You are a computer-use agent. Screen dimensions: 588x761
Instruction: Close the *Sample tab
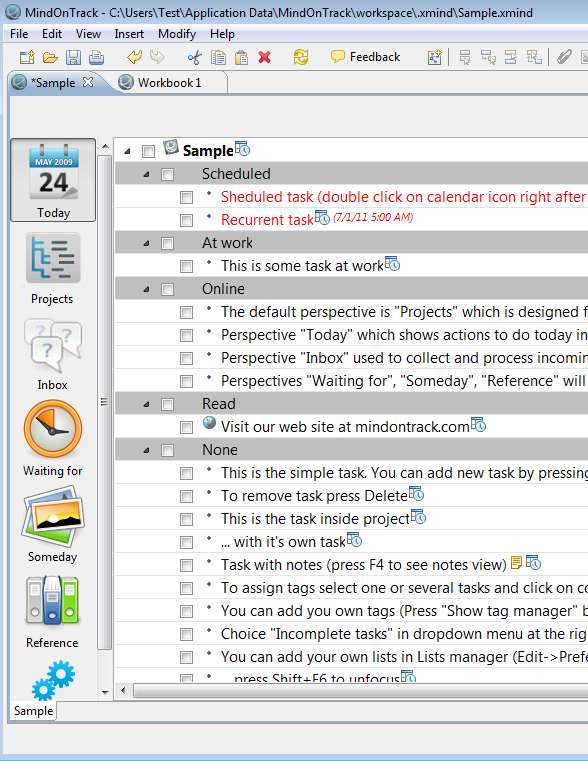click(88, 82)
